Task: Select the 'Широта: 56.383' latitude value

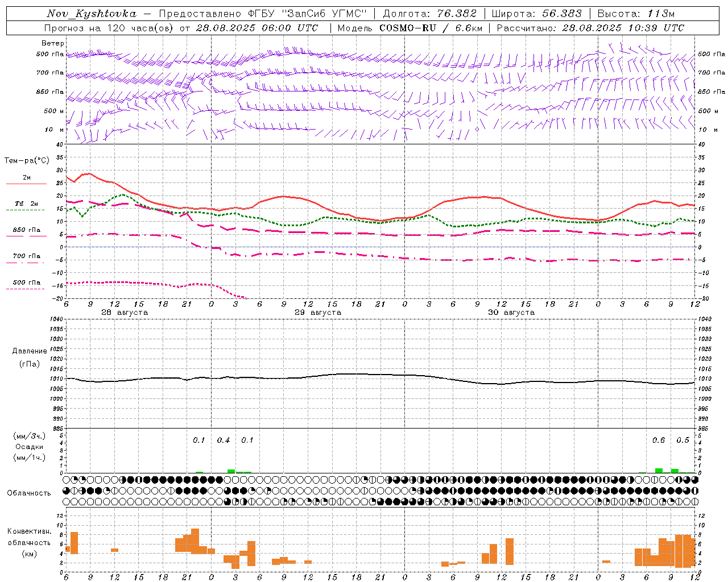Action: pyautogui.click(x=536, y=14)
